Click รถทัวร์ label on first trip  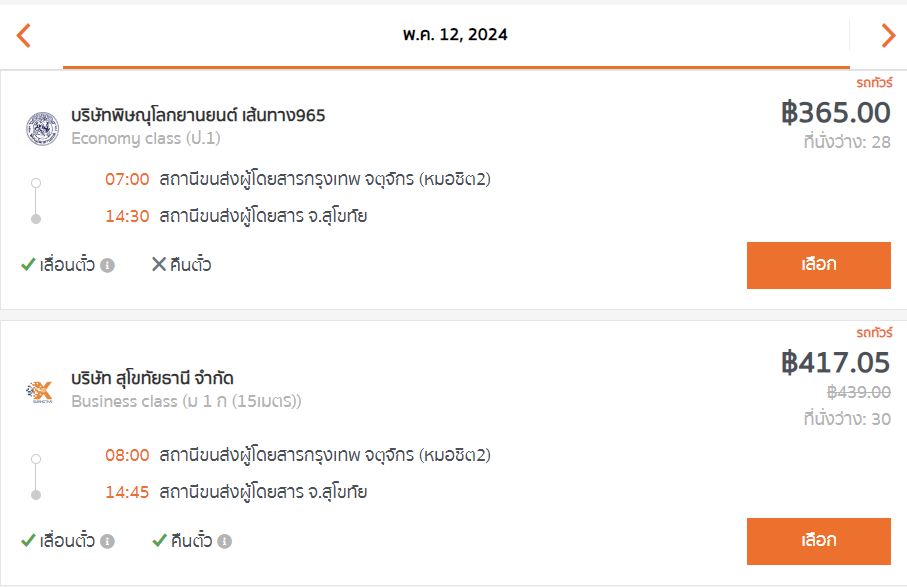coord(874,83)
